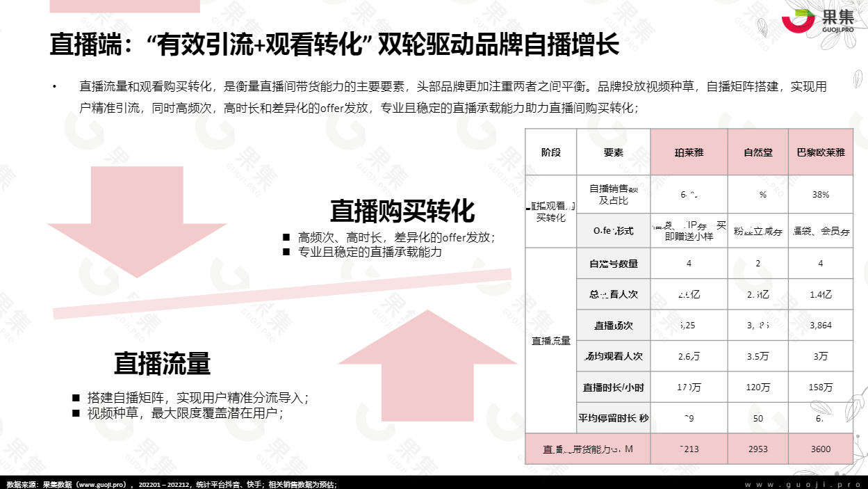
Task: Click the 自播号数量 value 2 for 自然堂
Action: [x=758, y=264]
